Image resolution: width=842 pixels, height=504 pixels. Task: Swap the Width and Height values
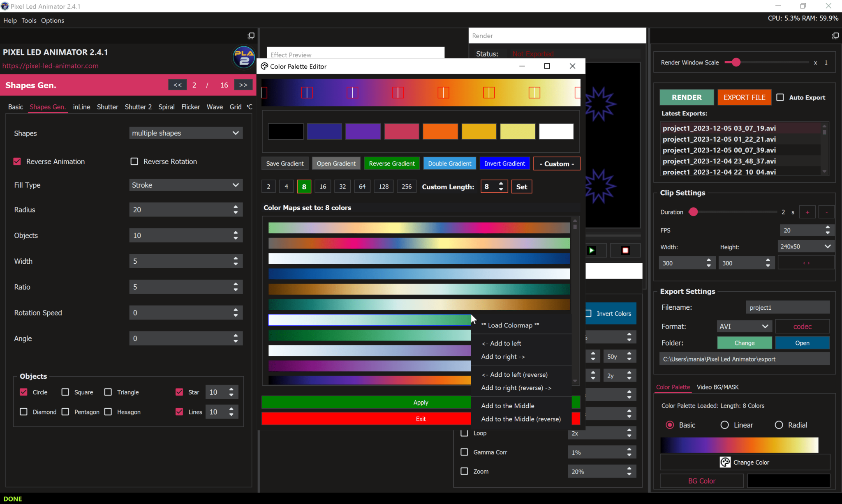[x=805, y=262]
